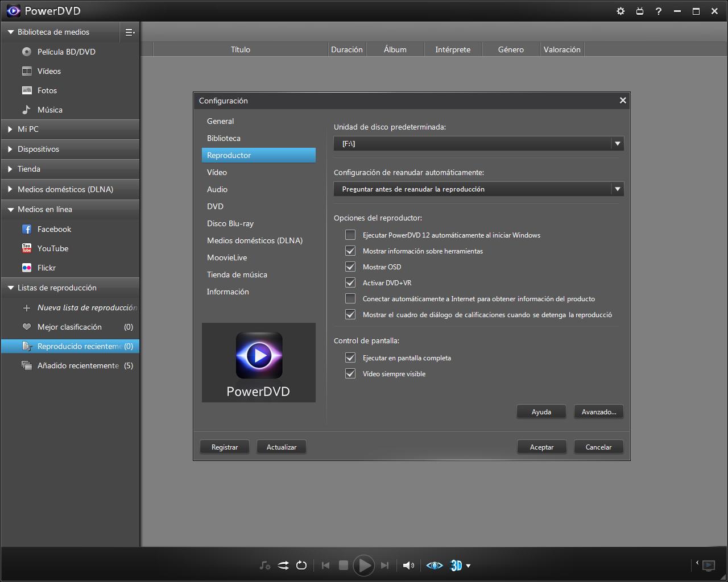Image resolution: width=728 pixels, height=582 pixels.
Task: Open Mejor clasificación playlist
Action: click(x=69, y=327)
